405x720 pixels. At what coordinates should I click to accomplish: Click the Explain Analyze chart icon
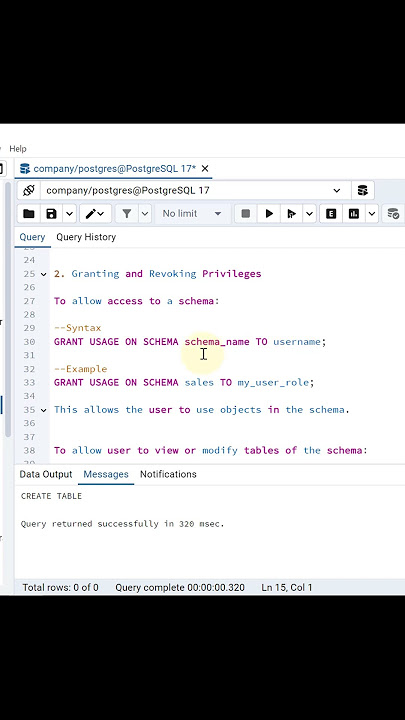[x=354, y=214]
